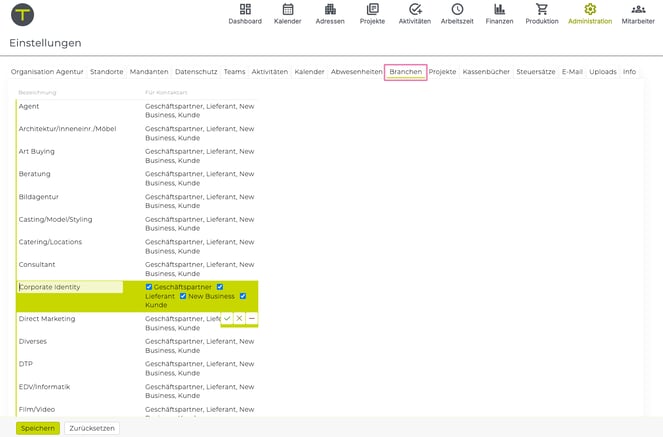Image resolution: width=663 pixels, height=437 pixels.
Task: Open the Info tab
Action: point(629,72)
